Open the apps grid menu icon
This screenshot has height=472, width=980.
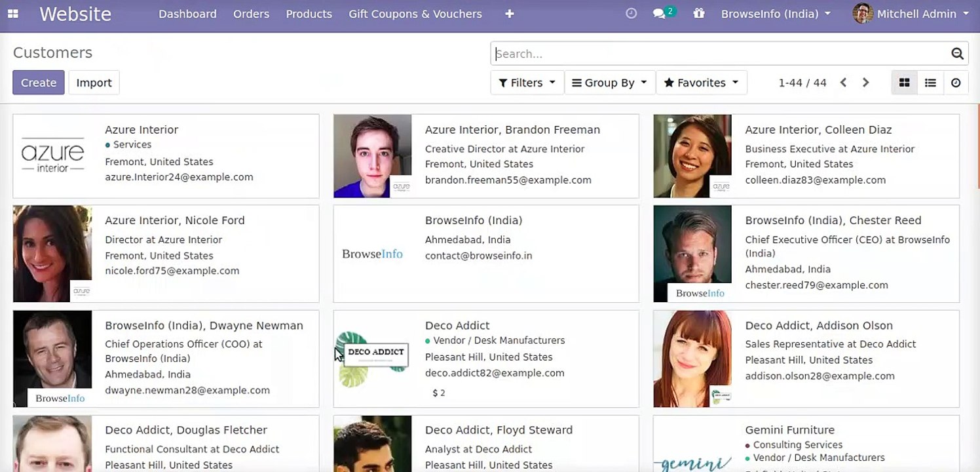tap(13, 14)
